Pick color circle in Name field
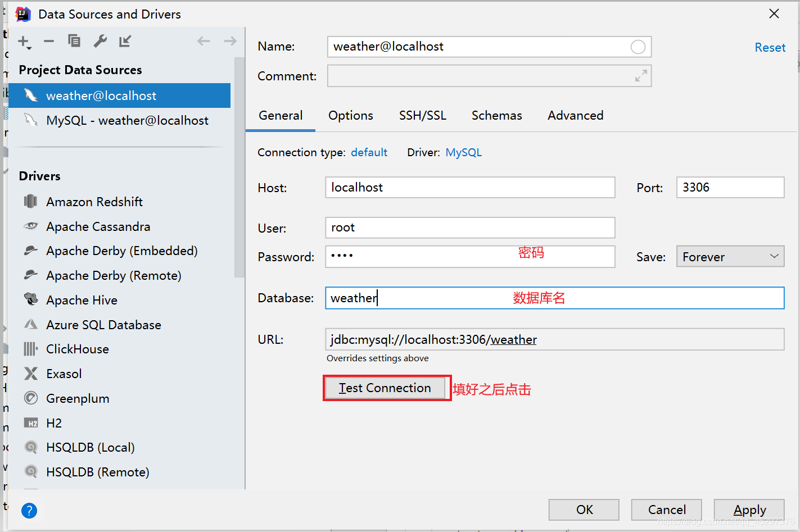 (638, 47)
